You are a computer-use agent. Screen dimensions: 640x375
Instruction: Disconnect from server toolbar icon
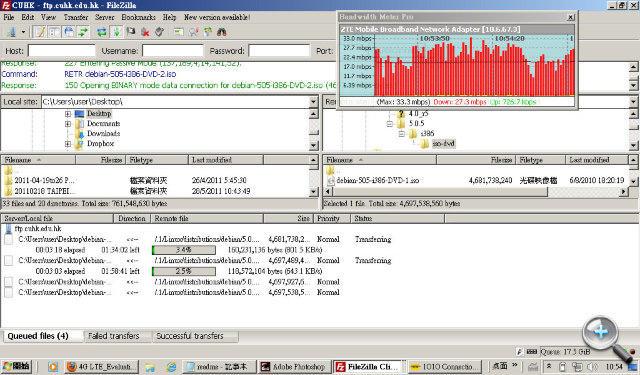(x=145, y=32)
